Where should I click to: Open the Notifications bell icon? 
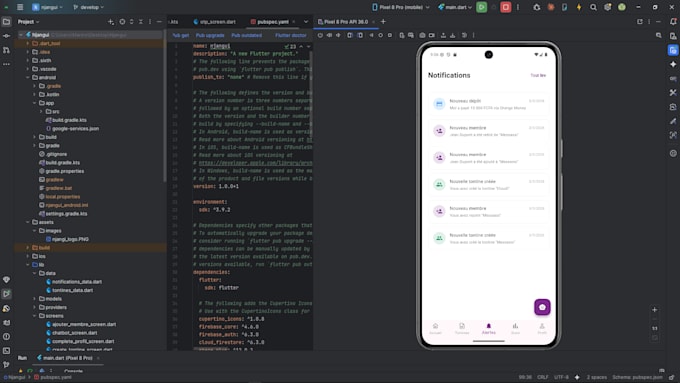coord(673,22)
